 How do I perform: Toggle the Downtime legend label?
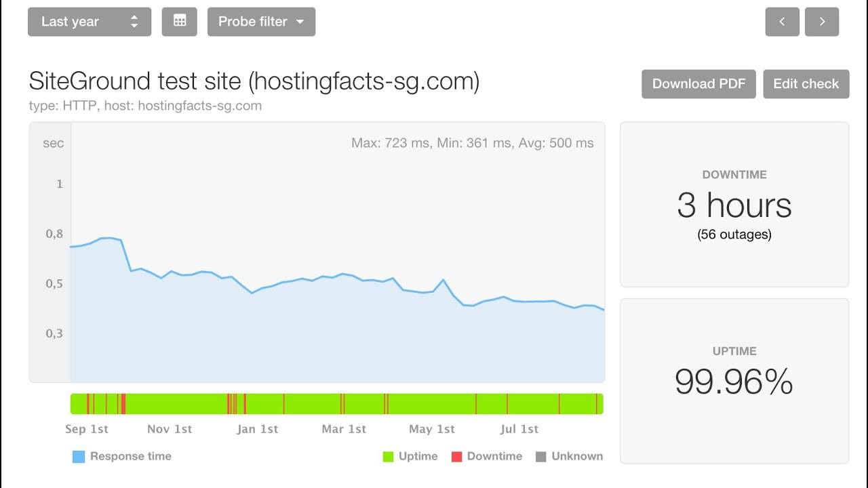click(494, 457)
